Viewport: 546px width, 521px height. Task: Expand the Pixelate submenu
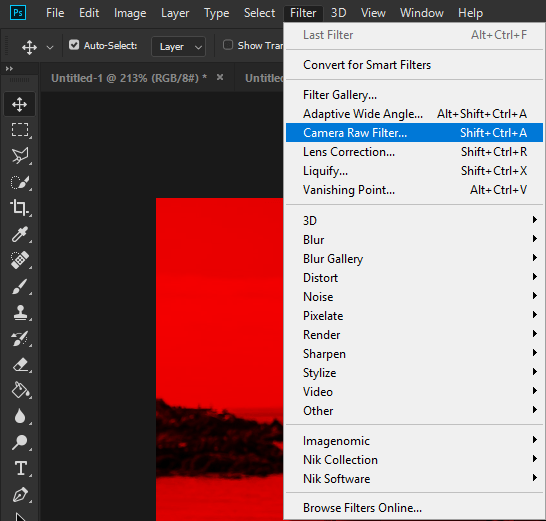pos(414,316)
